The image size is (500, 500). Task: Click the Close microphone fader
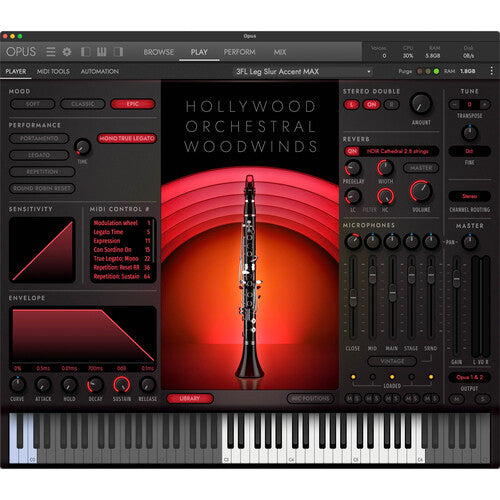[x=353, y=297]
